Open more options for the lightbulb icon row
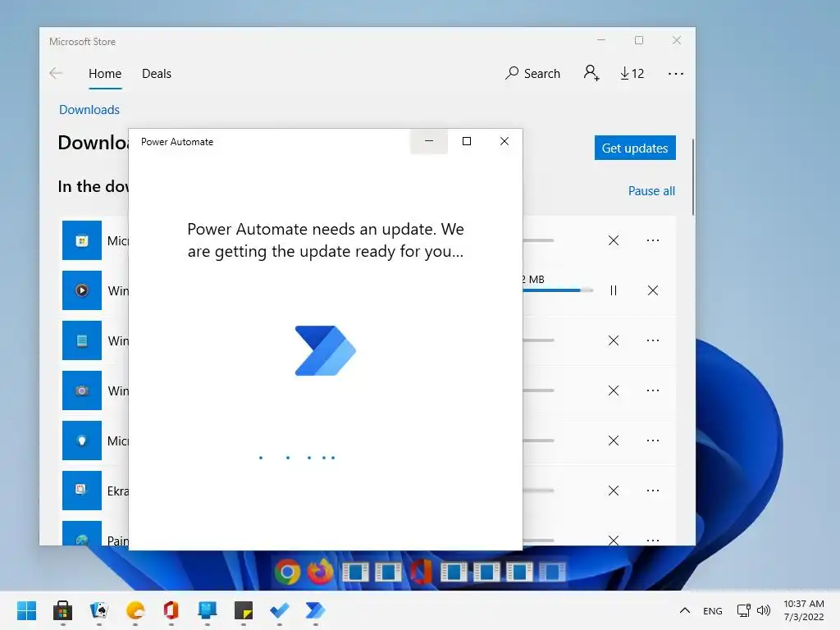Screen dimensions: 840x630 [652, 441]
